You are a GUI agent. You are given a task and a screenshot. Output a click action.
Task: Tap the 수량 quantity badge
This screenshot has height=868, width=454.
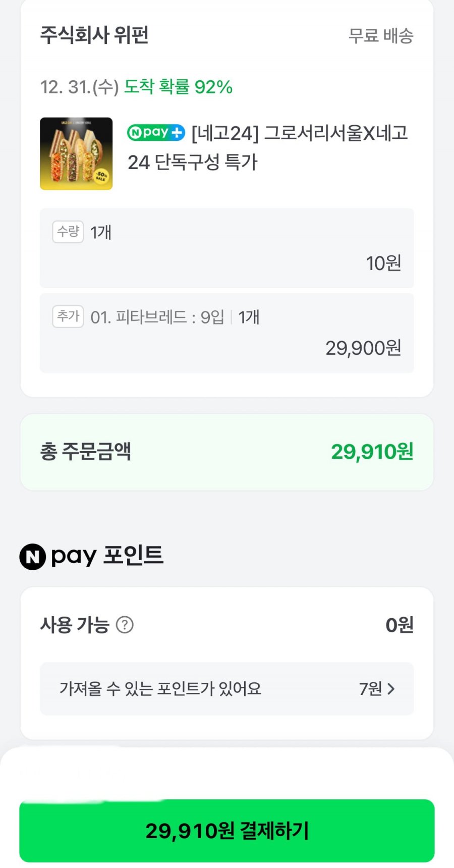[68, 232]
